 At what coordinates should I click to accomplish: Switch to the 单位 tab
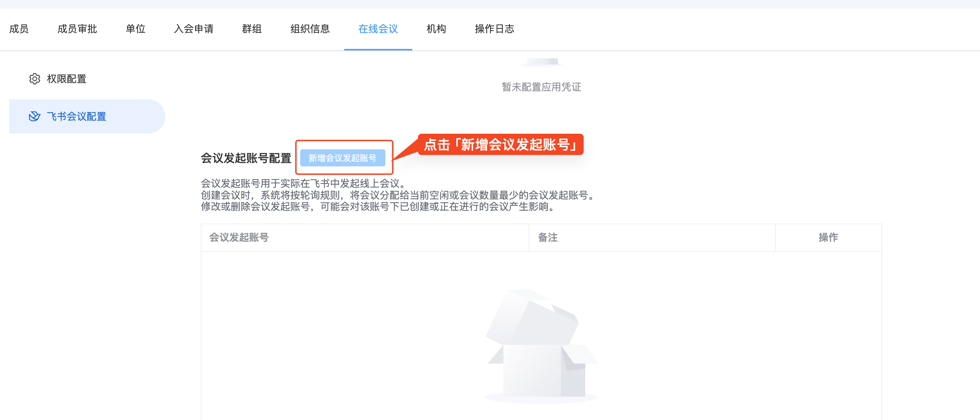point(136,29)
